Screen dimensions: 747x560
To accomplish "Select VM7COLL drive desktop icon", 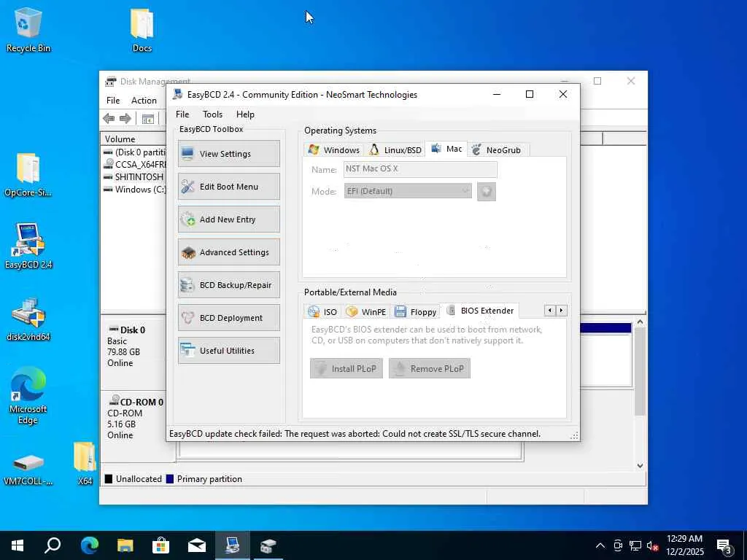I will (28, 469).
